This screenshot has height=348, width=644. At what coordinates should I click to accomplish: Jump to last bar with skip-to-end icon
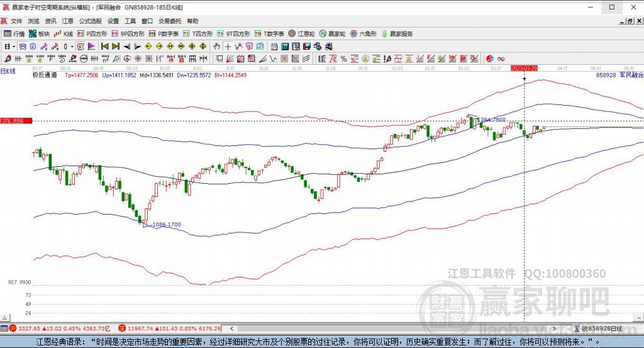click(x=116, y=47)
